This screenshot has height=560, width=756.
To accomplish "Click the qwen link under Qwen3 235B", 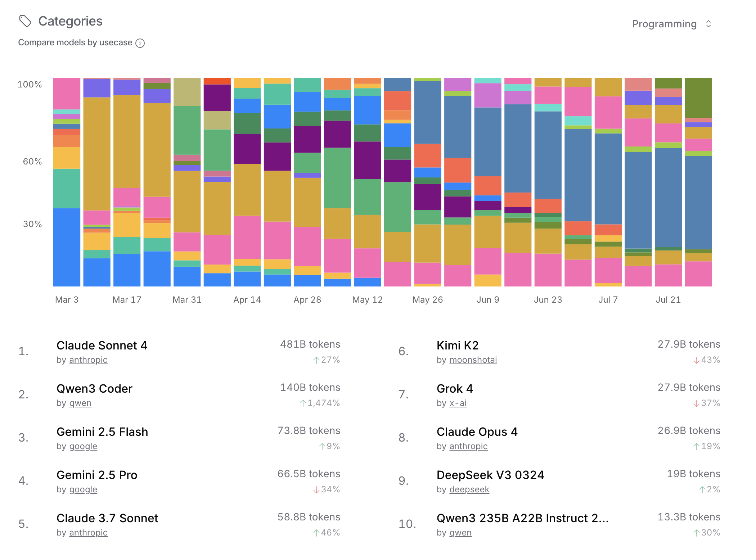I will point(460,533).
